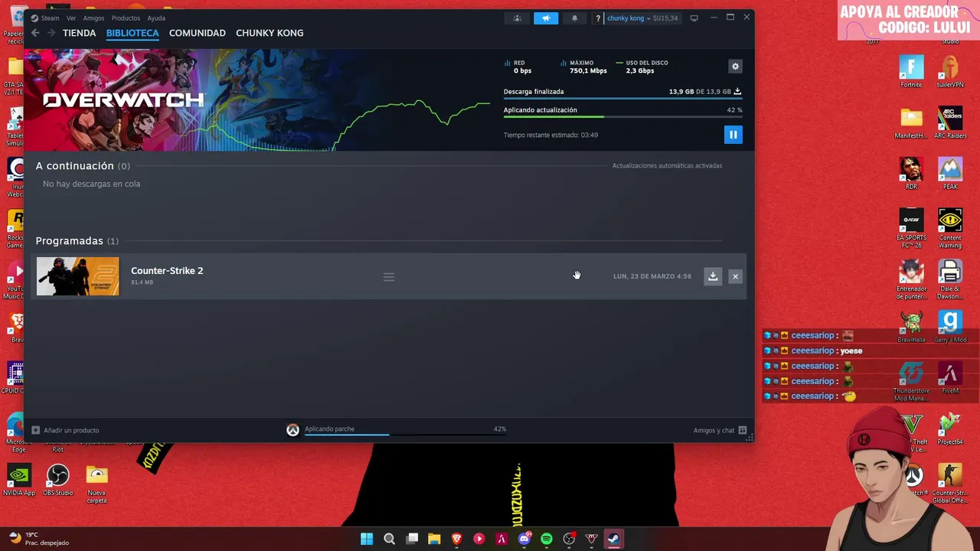Open Content Warning desktop shortcut
The height and width of the screenshot is (551, 980).
click(950, 228)
